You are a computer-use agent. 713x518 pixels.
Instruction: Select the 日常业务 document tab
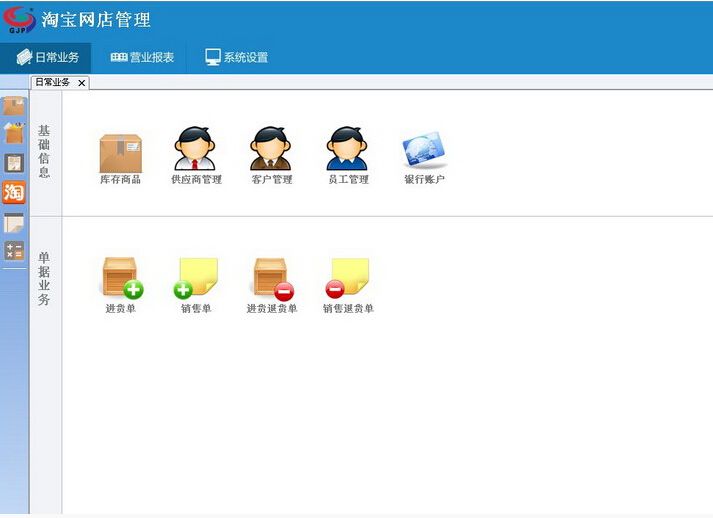tap(53, 82)
